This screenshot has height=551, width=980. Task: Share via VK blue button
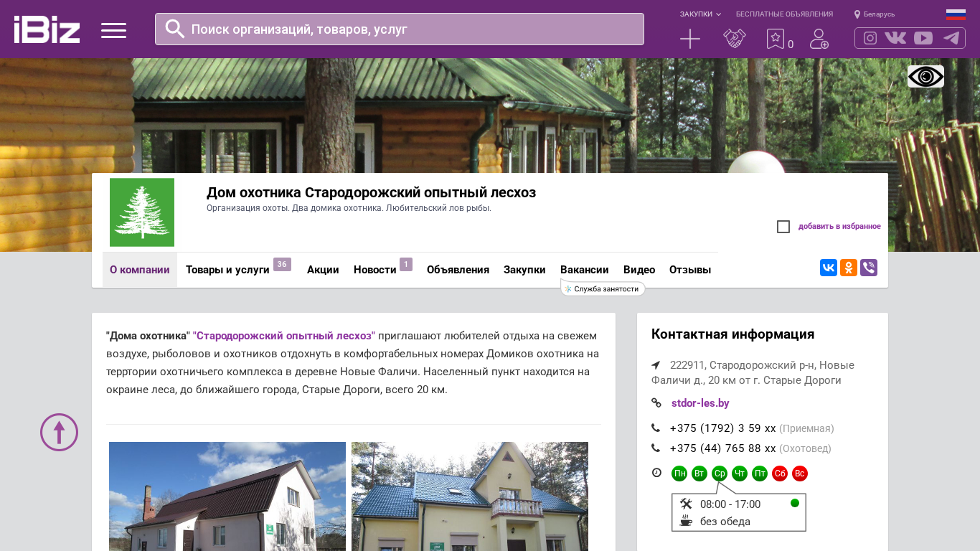[x=829, y=268]
